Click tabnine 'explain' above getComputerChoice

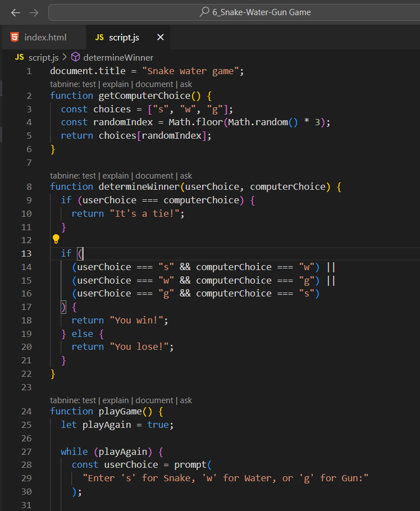click(115, 84)
